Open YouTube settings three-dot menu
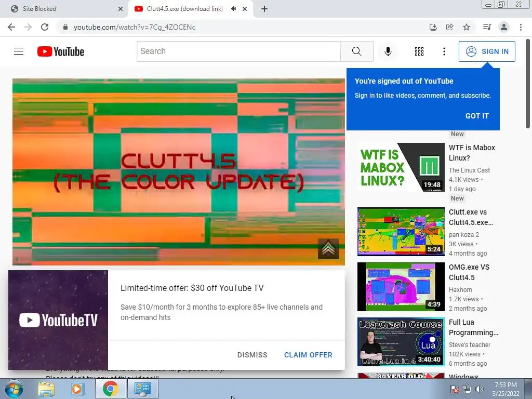This screenshot has width=532, height=399. point(444,51)
